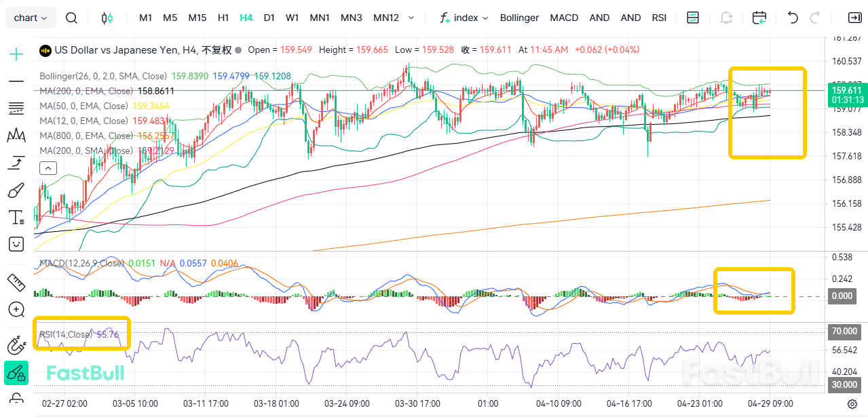The image size is (868, 417).
Task: Choose the brush drawing tool
Action: (x=16, y=191)
